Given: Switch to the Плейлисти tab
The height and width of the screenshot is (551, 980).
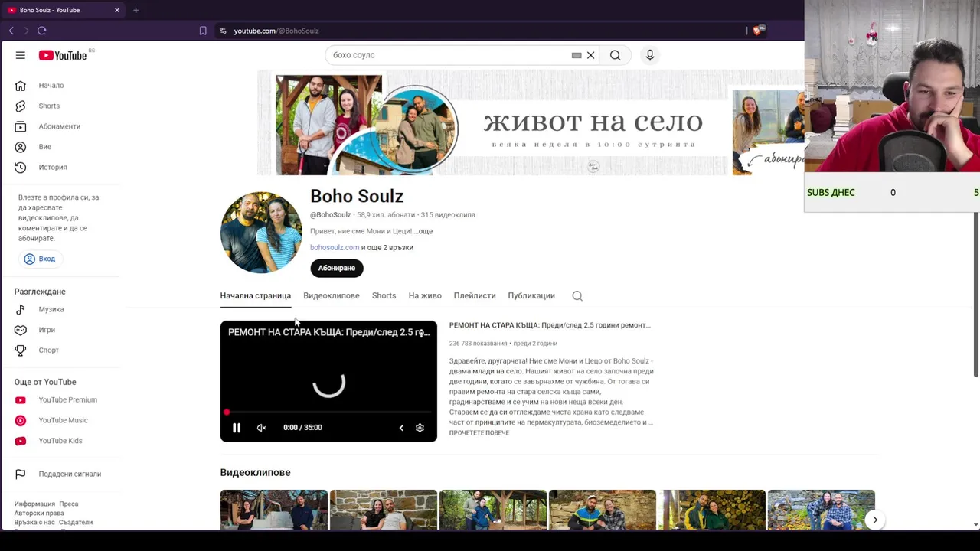Looking at the screenshot, I should [475, 296].
